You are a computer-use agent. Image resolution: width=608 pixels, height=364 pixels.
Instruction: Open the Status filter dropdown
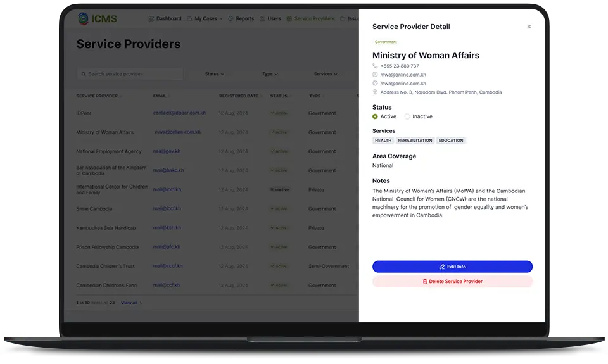click(x=214, y=74)
